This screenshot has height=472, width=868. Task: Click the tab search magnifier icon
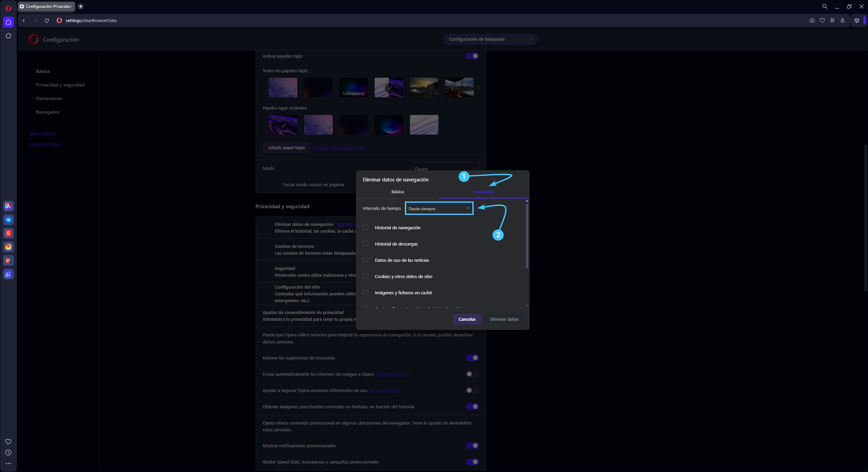(x=825, y=6)
